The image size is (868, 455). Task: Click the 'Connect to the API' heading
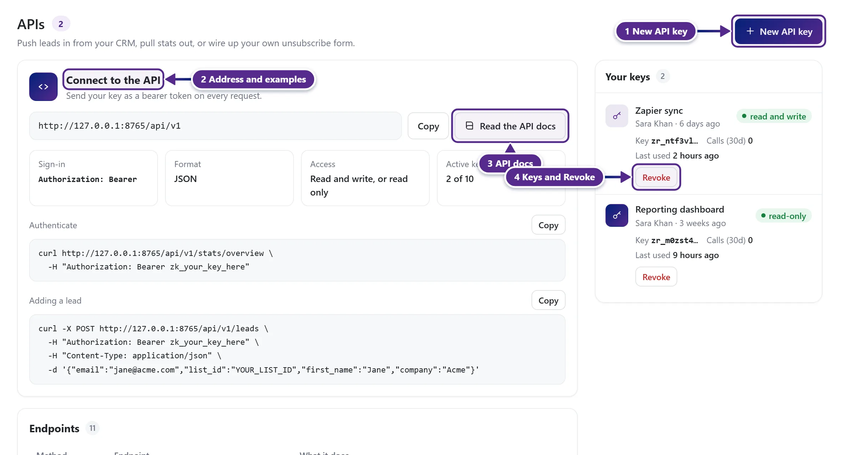(113, 80)
